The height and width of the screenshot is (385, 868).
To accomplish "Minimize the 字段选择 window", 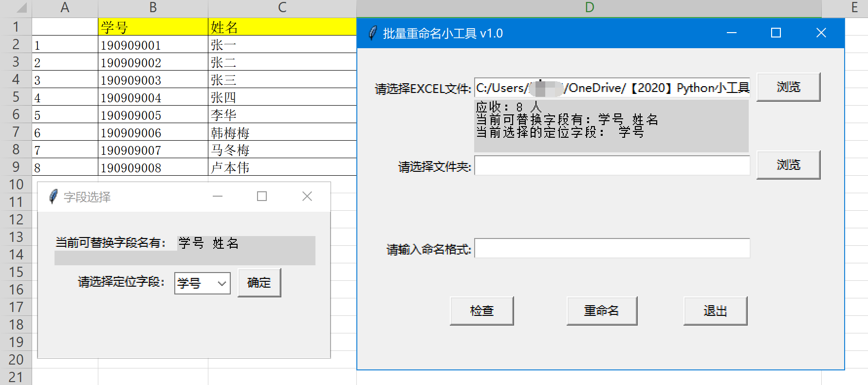I will pyautogui.click(x=217, y=196).
